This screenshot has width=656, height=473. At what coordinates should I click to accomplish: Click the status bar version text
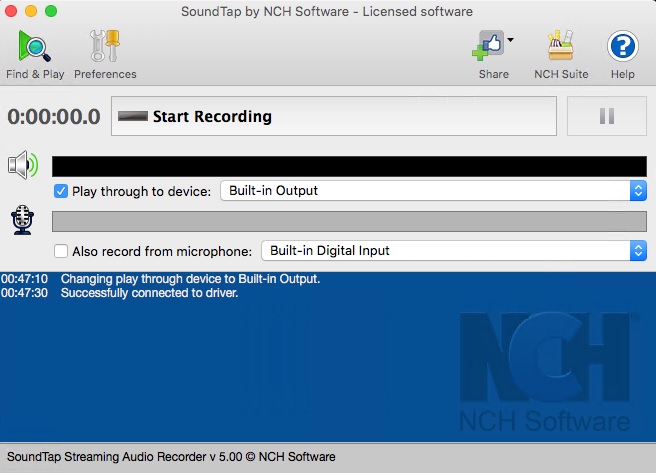(171, 457)
